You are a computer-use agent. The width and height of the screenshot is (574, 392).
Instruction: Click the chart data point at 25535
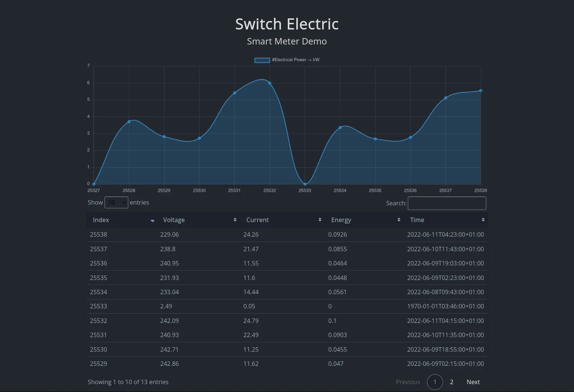tap(375, 139)
